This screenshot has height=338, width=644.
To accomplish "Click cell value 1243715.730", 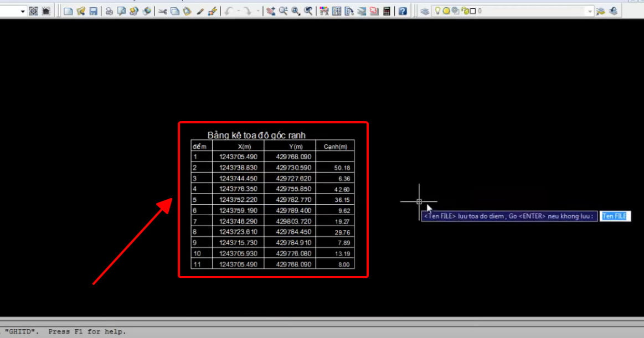I will click(238, 243).
